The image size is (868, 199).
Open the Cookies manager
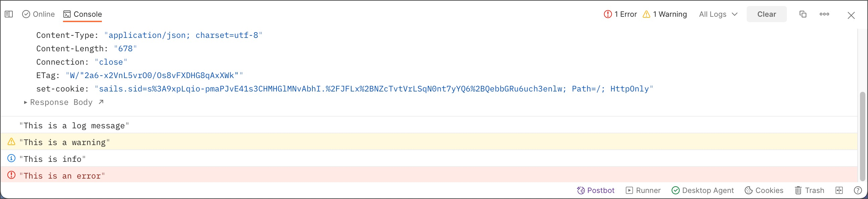point(764,191)
